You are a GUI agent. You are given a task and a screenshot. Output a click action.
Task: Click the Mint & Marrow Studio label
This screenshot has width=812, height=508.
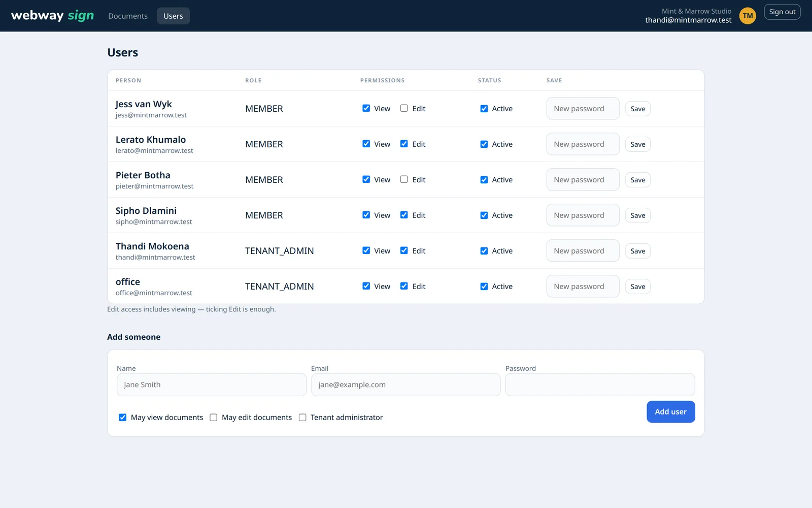tap(696, 11)
